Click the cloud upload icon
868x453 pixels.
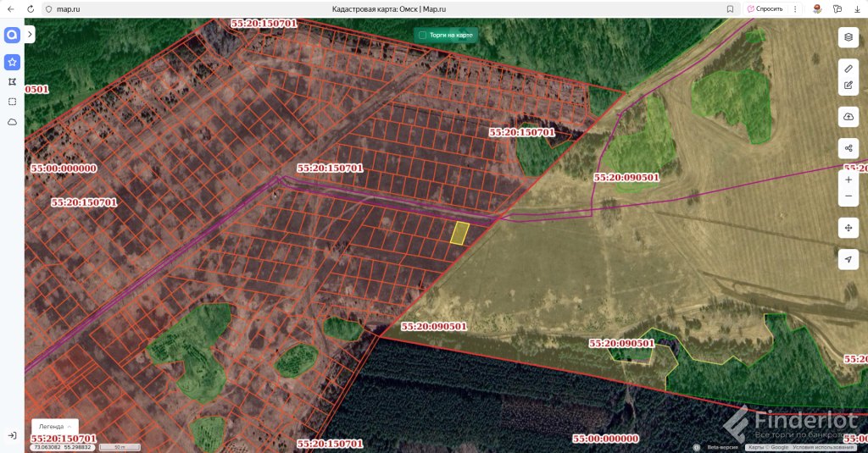(x=848, y=115)
